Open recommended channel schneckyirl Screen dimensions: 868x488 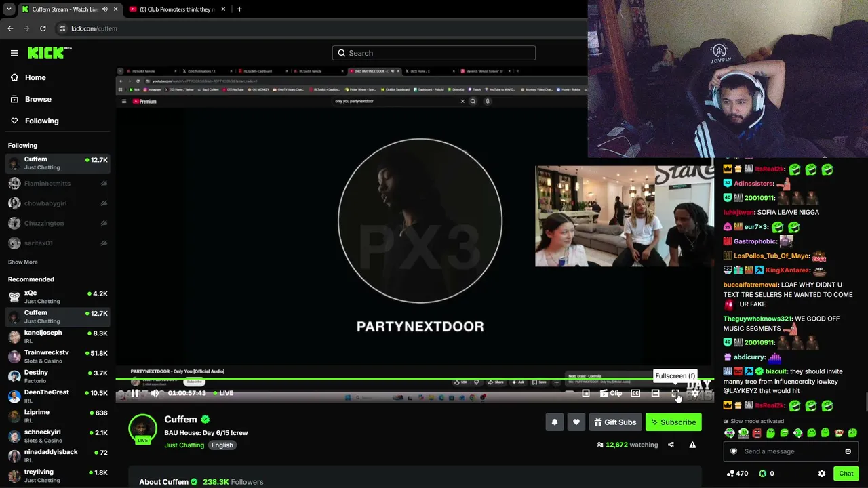pyautogui.click(x=58, y=436)
